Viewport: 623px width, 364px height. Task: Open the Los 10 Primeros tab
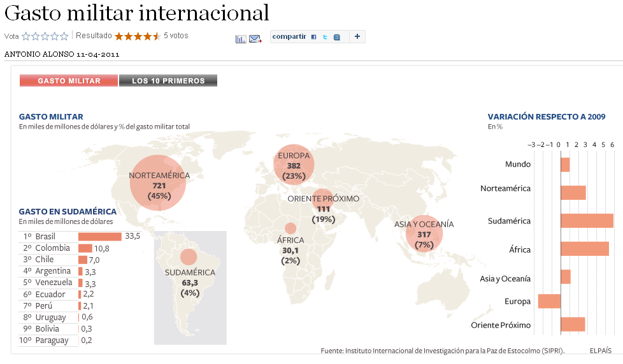[x=168, y=81]
